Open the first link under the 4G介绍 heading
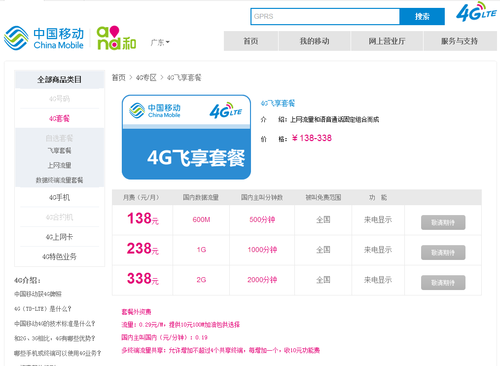500x366 pixels. pyautogui.click(x=38, y=294)
